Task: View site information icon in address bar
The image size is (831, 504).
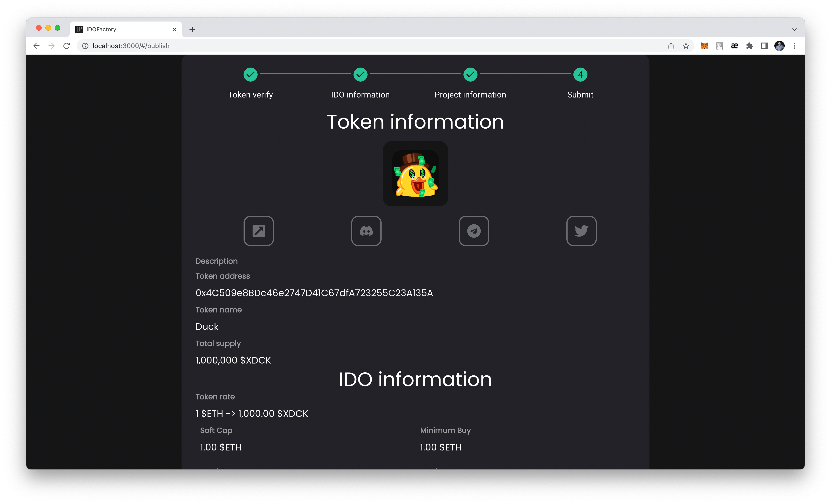Action: (85, 46)
